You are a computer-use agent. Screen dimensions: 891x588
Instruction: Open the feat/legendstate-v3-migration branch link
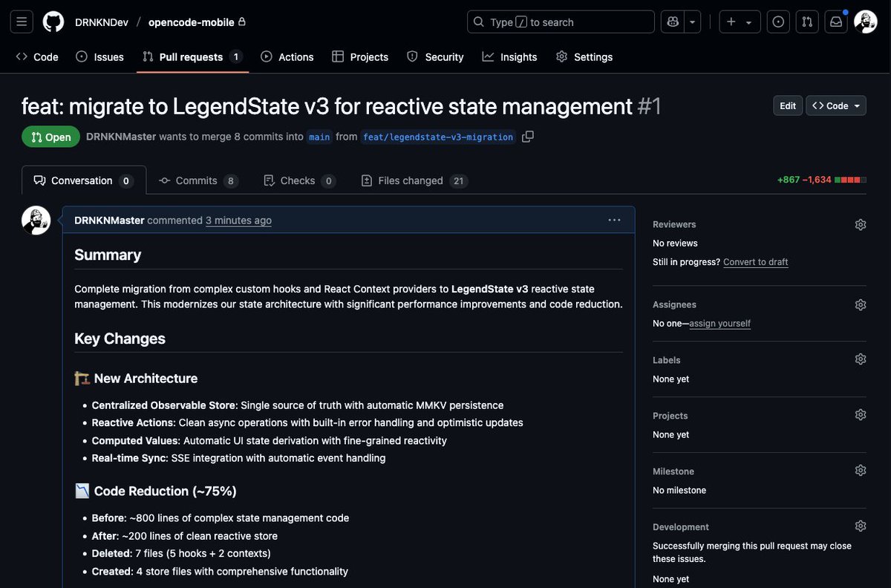pyautogui.click(x=438, y=137)
